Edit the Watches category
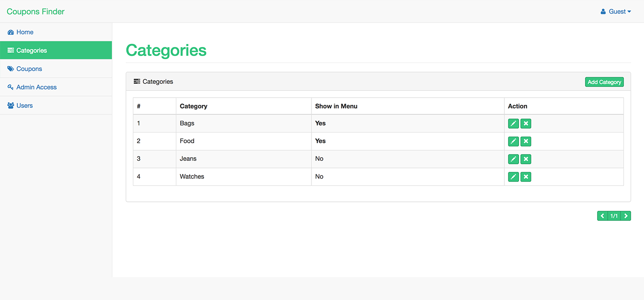The height and width of the screenshot is (300, 644). (x=513, y=177)
